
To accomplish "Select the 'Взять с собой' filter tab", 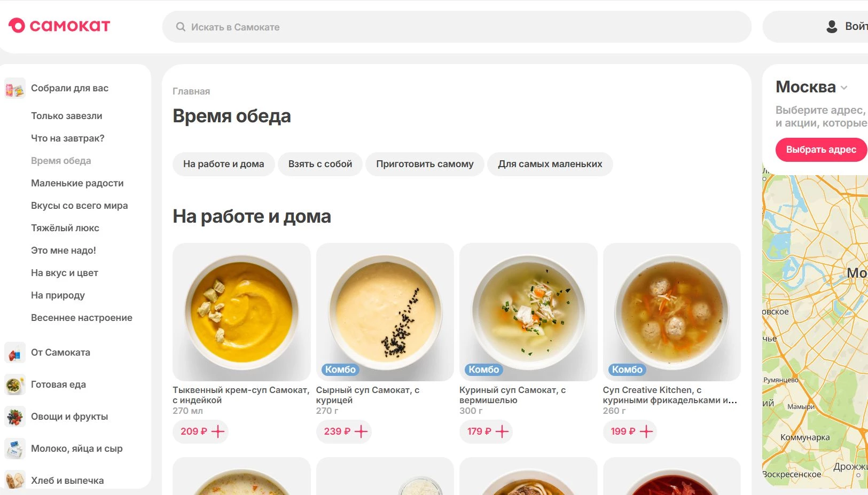I will [x=320, y=164].
